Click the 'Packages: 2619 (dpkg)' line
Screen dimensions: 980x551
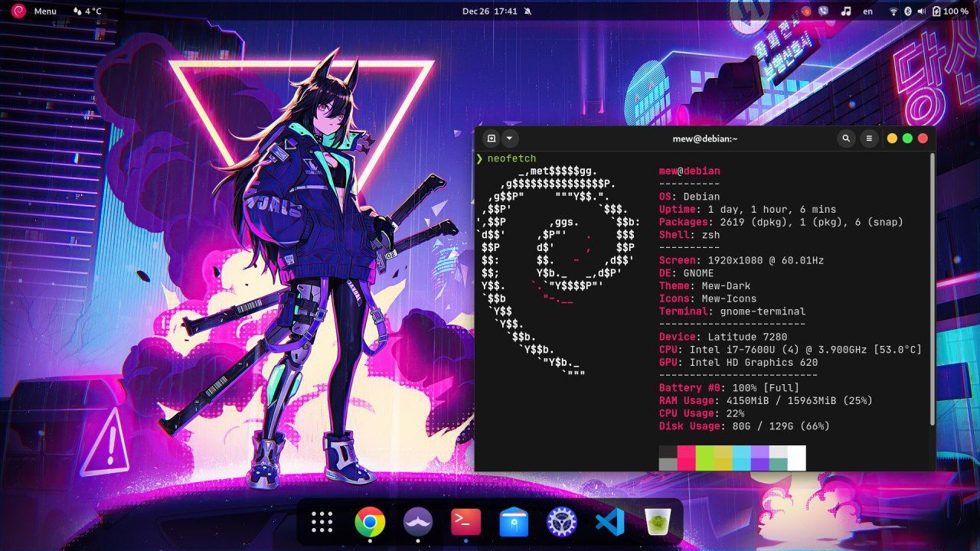[x=781, y=222]
